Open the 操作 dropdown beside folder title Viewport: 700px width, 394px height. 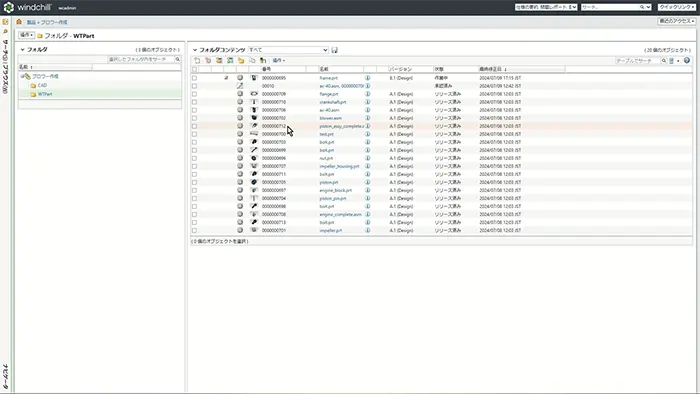tap(26, 35)
